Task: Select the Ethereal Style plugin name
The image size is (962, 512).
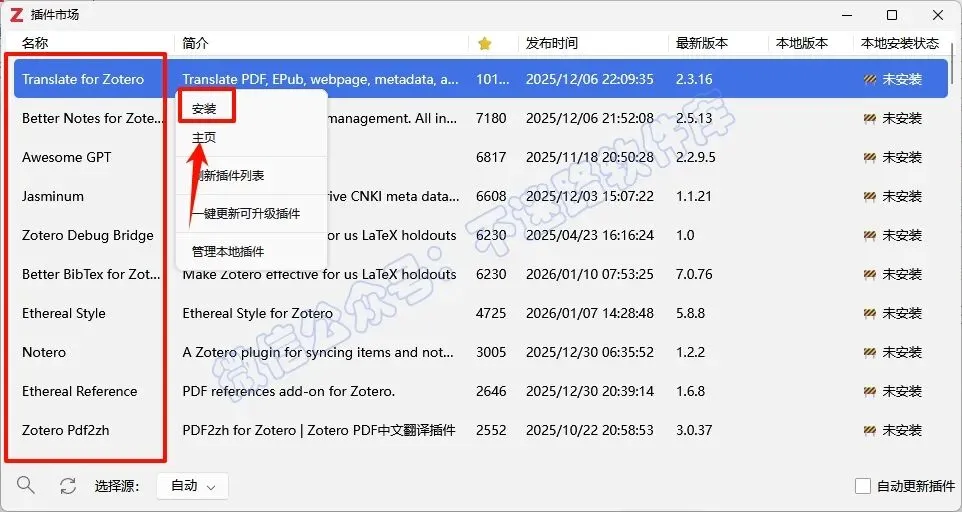Action: tap(64, 313)
